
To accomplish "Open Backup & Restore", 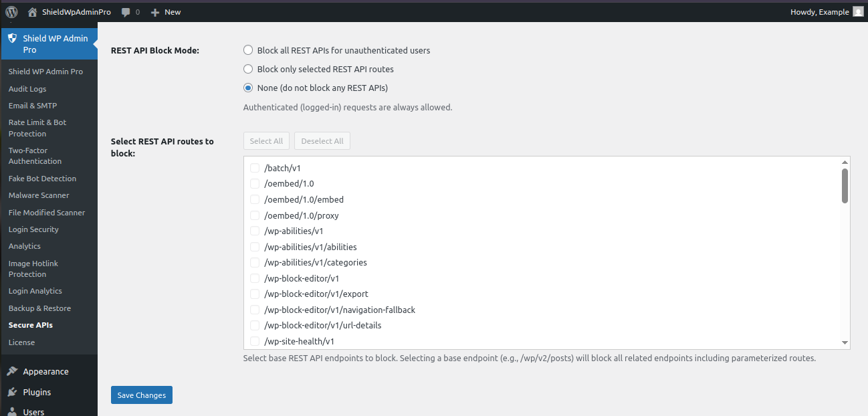I will tap(39, 308).
